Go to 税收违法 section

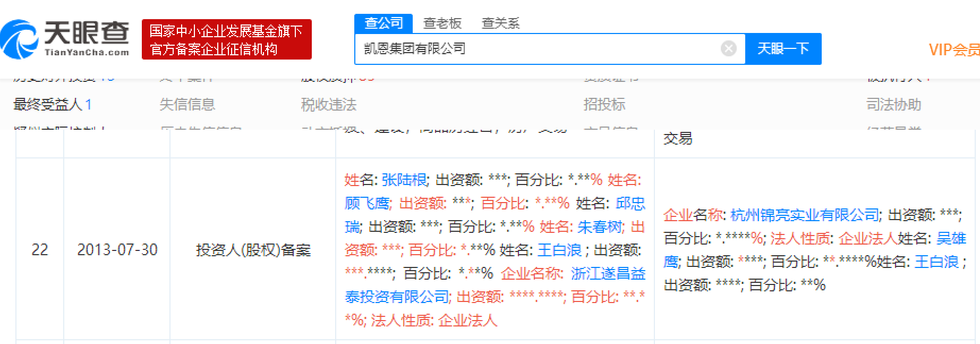(329, 105)
